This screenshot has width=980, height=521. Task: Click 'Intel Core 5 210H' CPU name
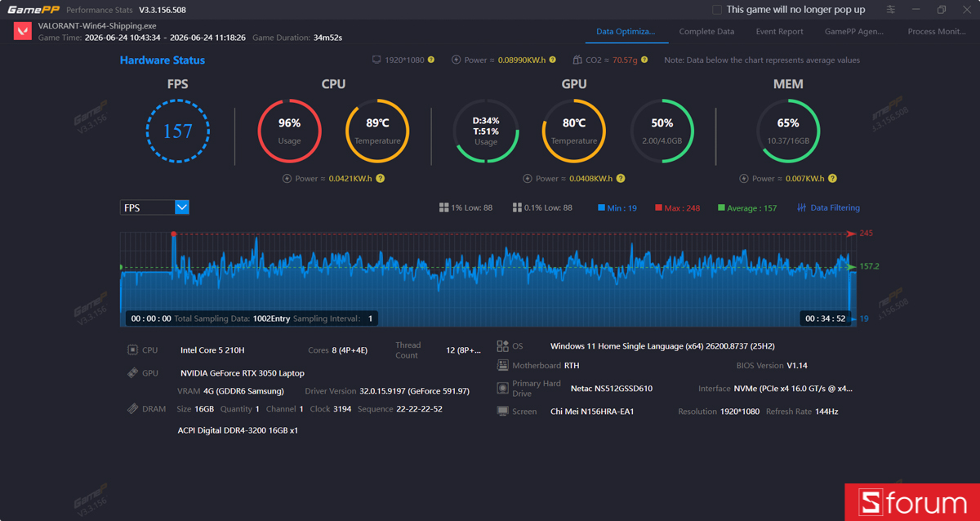tap(212, 350)
